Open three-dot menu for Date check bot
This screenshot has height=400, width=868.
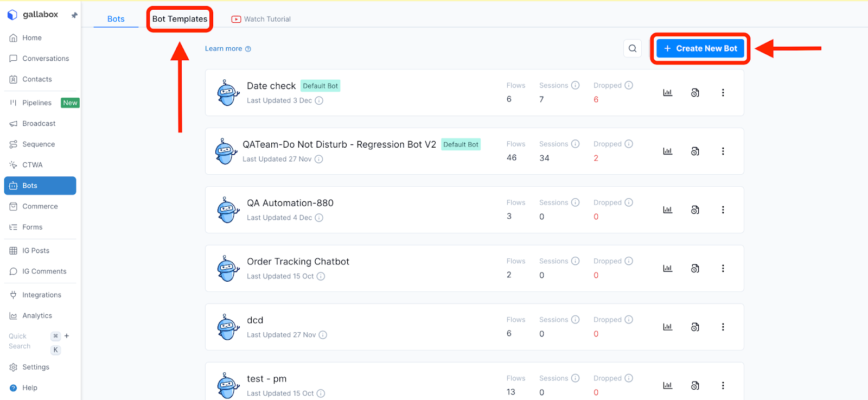[x=723, y=93]
